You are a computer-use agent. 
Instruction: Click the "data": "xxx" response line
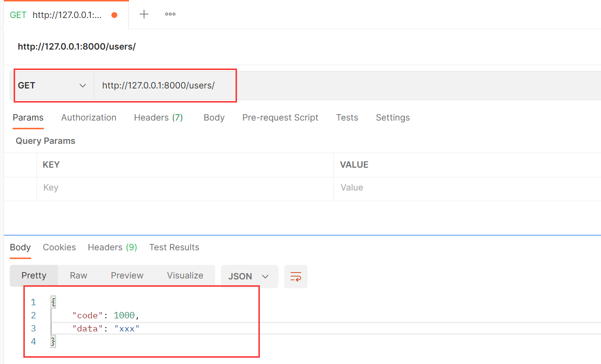point(106,329)
